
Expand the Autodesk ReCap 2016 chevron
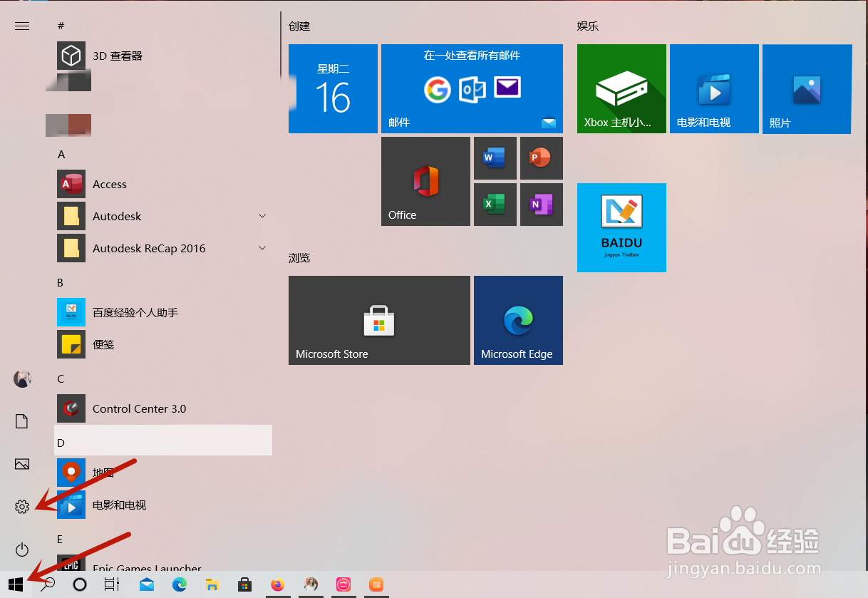[x=262, y=248]
